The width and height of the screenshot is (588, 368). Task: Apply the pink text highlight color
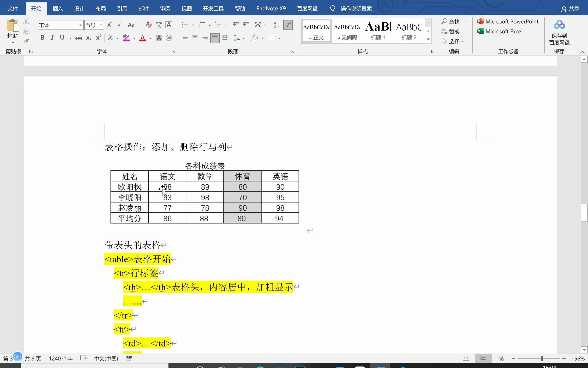pyautogui.click(x=126, y=38)
